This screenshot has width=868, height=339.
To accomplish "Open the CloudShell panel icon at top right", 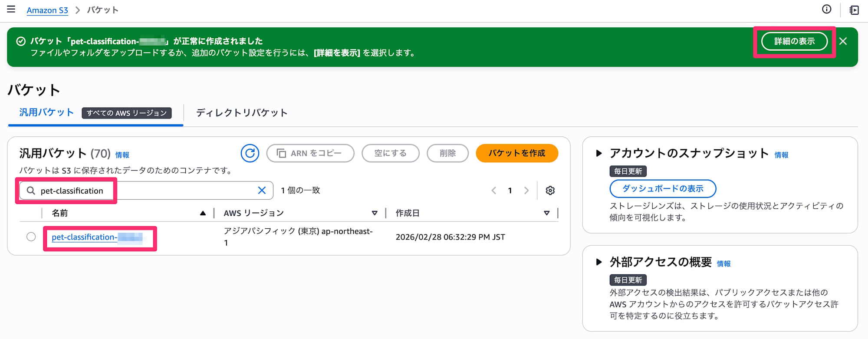I will tap(854, 10).
